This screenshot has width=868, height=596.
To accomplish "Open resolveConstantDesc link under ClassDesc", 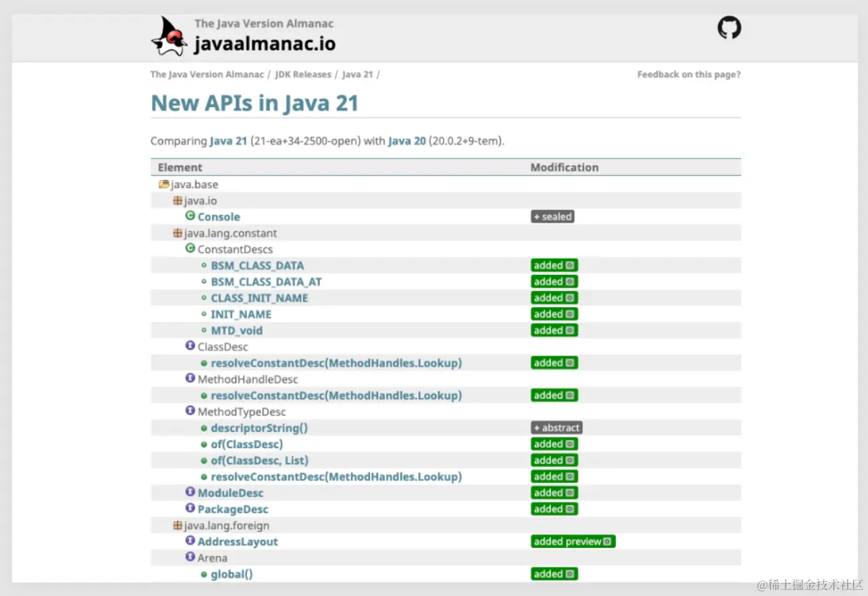I will coord(337,363).
